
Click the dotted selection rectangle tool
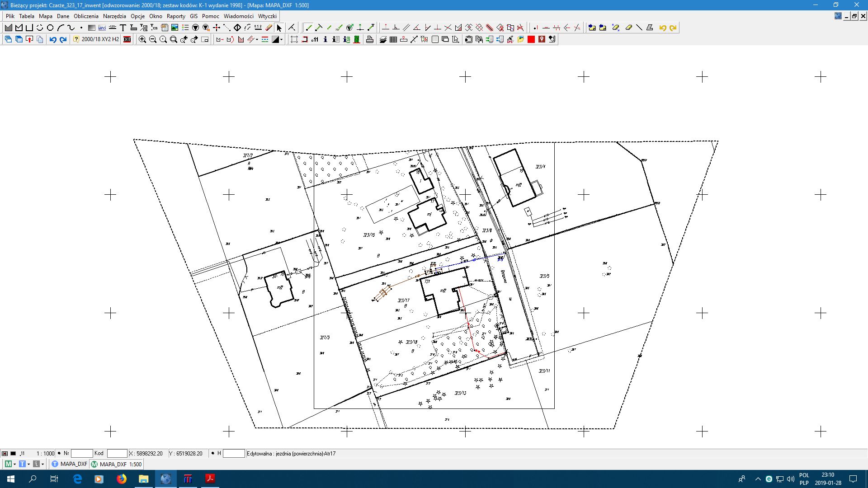pos(294,39)
